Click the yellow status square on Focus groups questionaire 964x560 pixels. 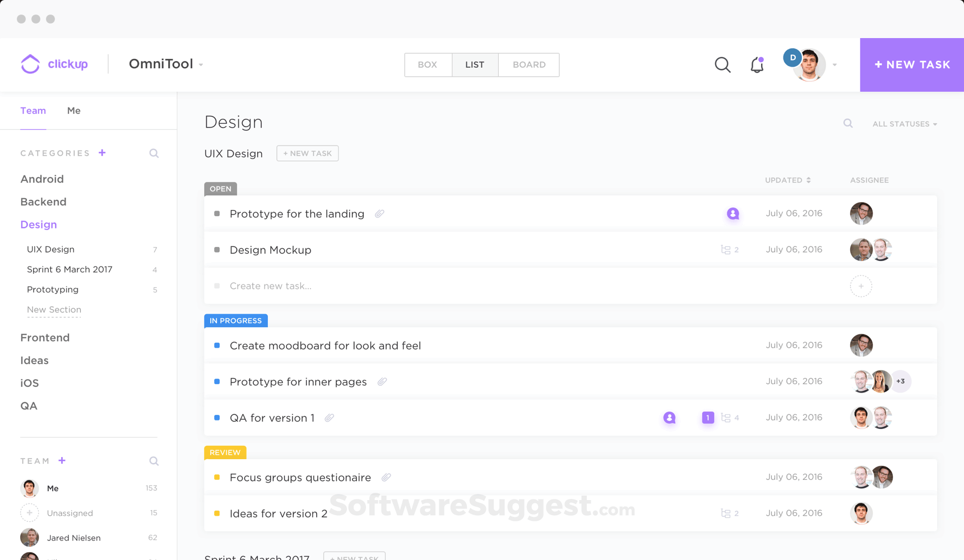[216, 477]
